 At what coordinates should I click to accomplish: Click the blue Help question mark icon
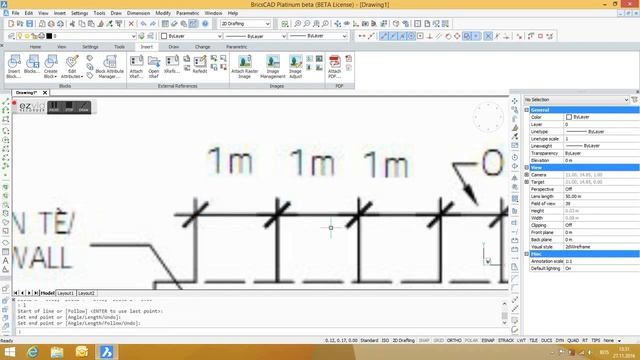click(x=205, y=24)
